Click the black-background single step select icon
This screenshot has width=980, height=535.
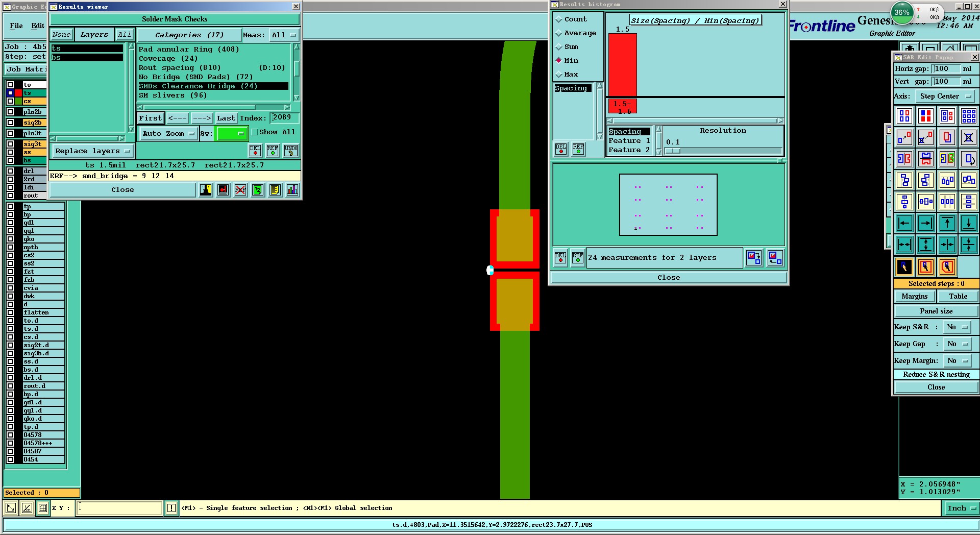click(x=904, y=266)
